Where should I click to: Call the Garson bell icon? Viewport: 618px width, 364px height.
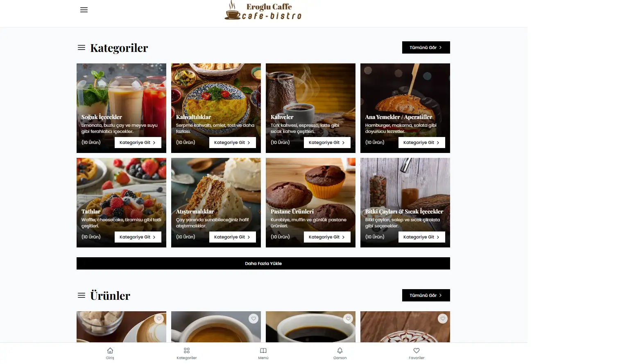pos(340,353)
